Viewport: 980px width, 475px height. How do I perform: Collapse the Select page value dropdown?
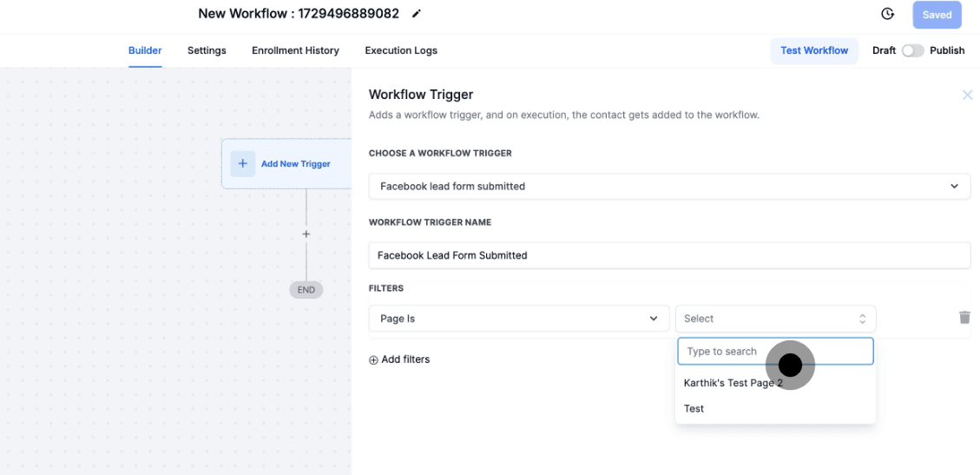tap(775, 319)
